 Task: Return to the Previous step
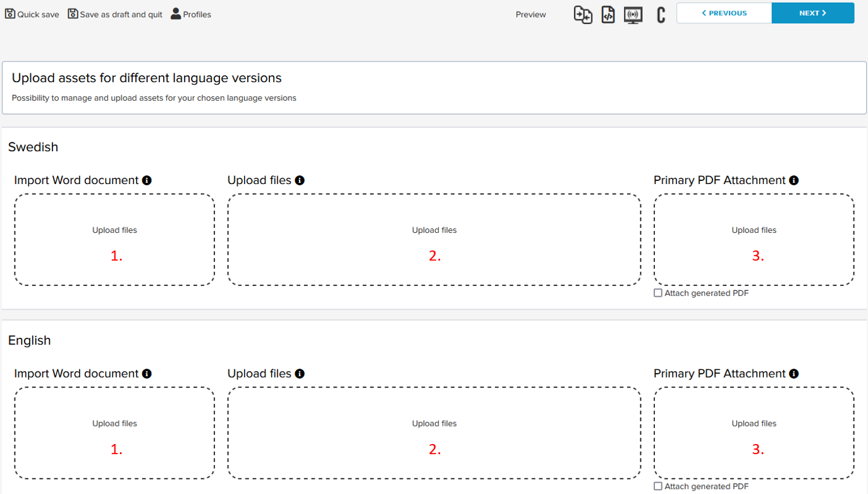[x=724, y=13]
